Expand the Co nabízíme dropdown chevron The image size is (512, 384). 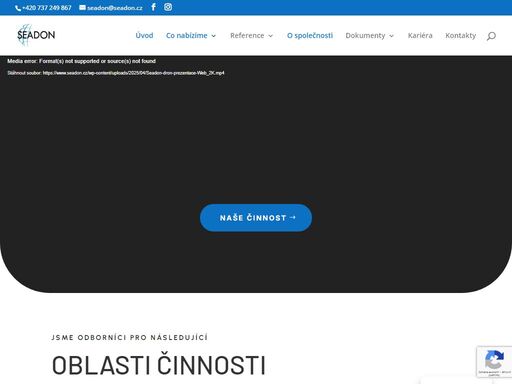coord(214,36)
